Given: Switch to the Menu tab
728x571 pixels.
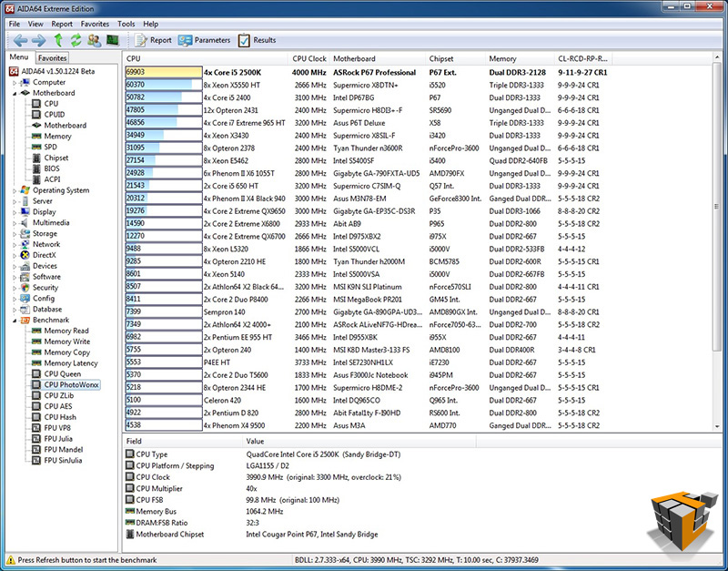Looking at the screenshot, I should [x=19, y=57].
